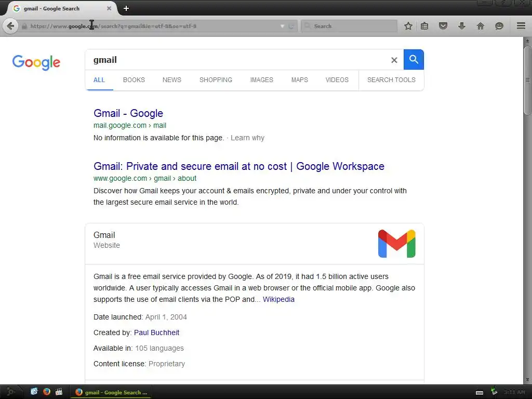Click the Gmail heading in knowledge panel
532x399 pixels.
(104, 235)
